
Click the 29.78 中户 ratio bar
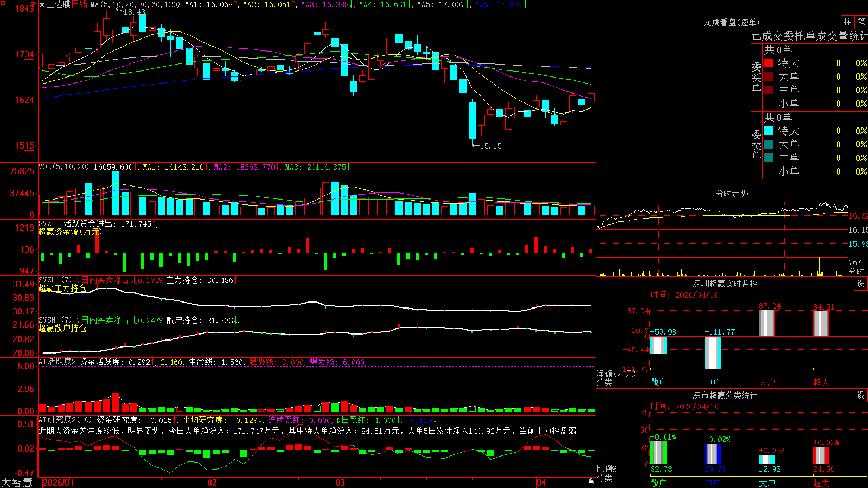point(713,453)
